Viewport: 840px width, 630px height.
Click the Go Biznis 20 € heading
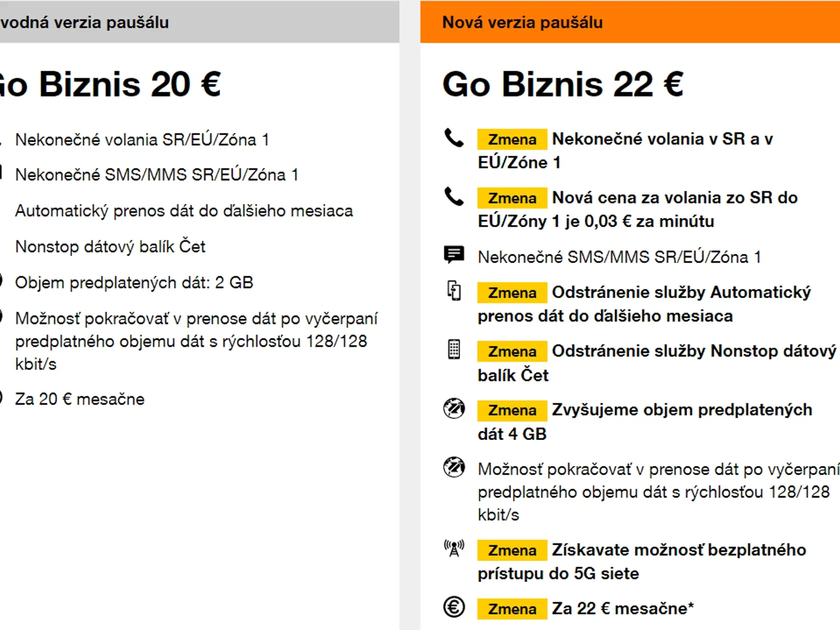(x=110, y=84)
